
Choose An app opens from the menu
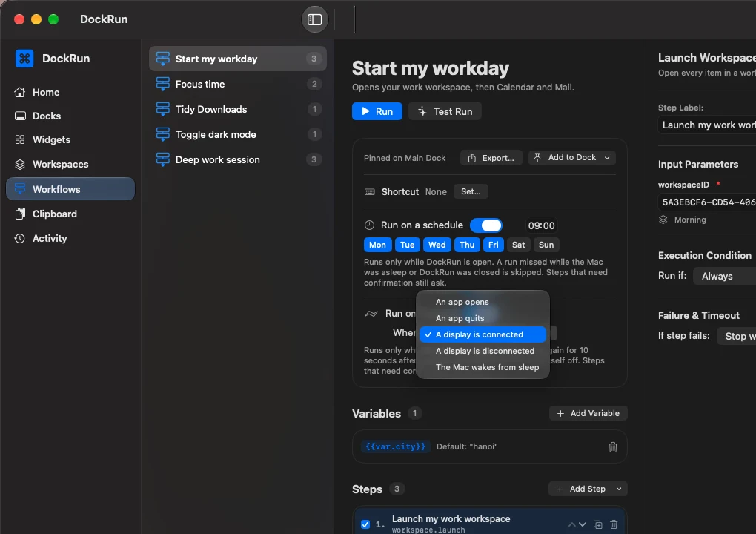pos(483,302)
